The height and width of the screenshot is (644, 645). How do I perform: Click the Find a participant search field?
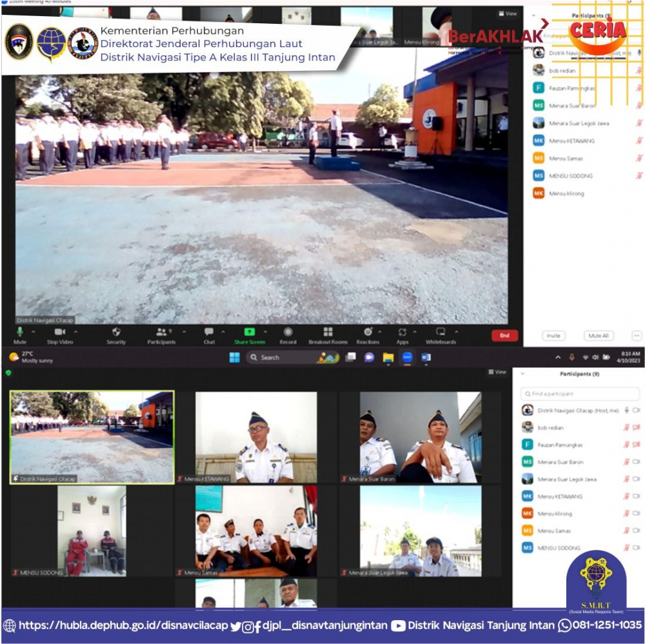580,393
